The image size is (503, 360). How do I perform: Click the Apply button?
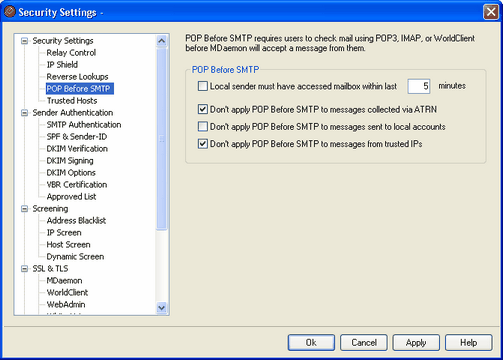point(416,343)
